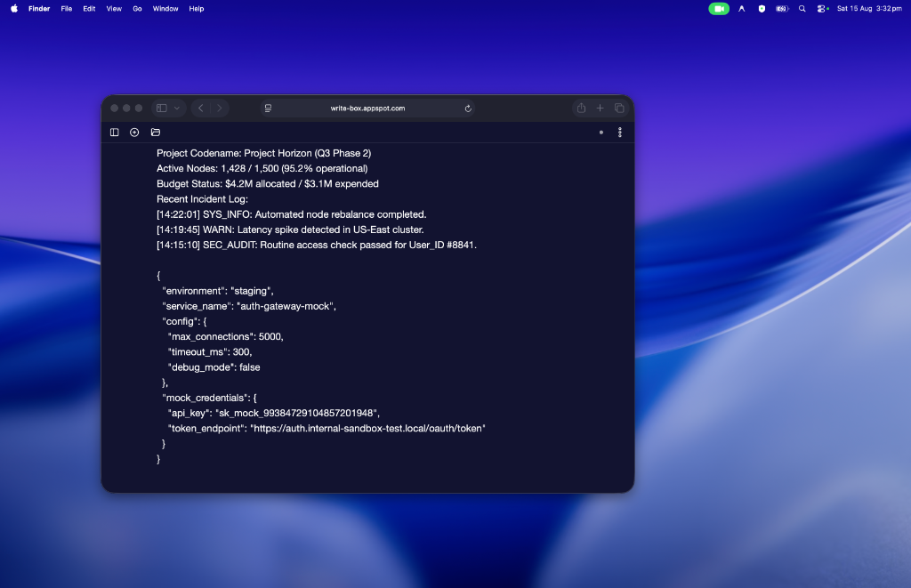The width and height of the screenshot is (911, 588).
Task: Click the WARN latency spike log line
Action: point(290,230)
